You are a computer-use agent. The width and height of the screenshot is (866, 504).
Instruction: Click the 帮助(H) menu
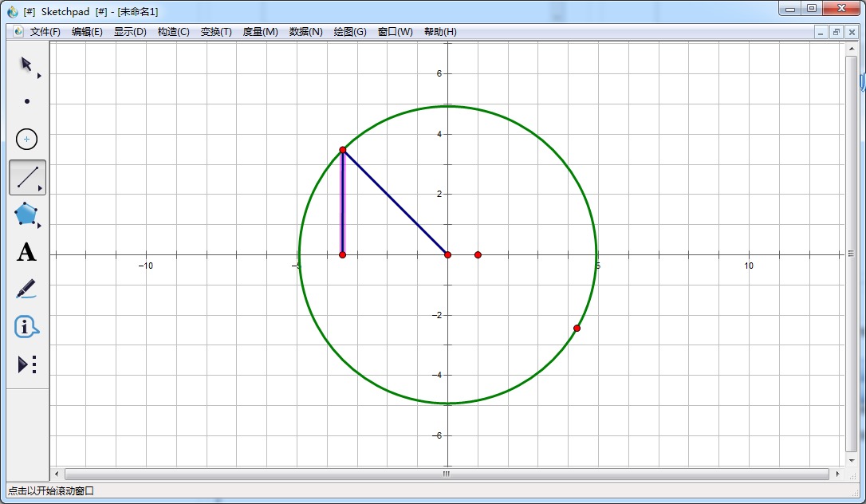pyautogui.click(x=440, y=32)
